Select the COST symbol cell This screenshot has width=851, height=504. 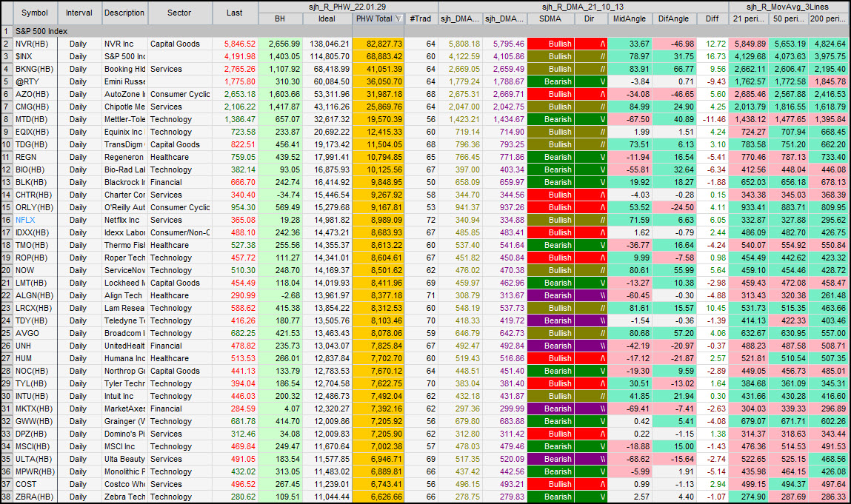pos(35,484)
